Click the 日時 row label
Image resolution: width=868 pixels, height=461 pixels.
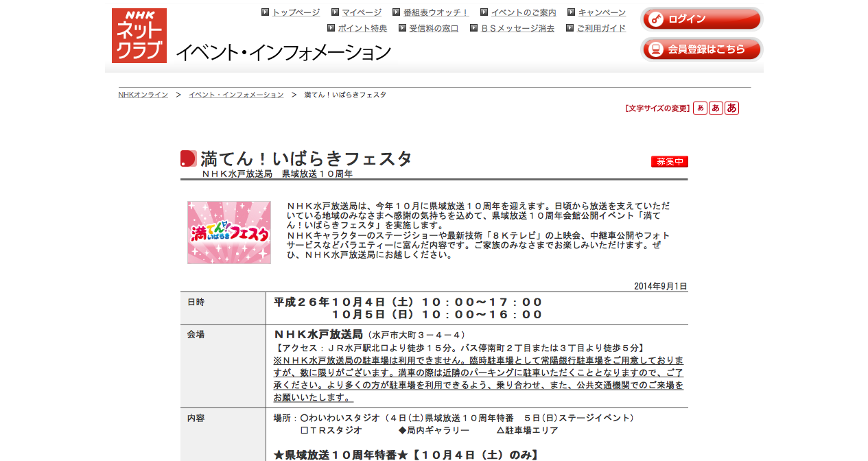point(196,302)
